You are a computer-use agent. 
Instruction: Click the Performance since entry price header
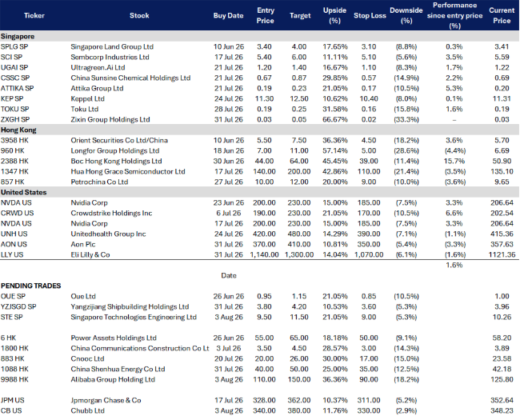pos(454,15)
